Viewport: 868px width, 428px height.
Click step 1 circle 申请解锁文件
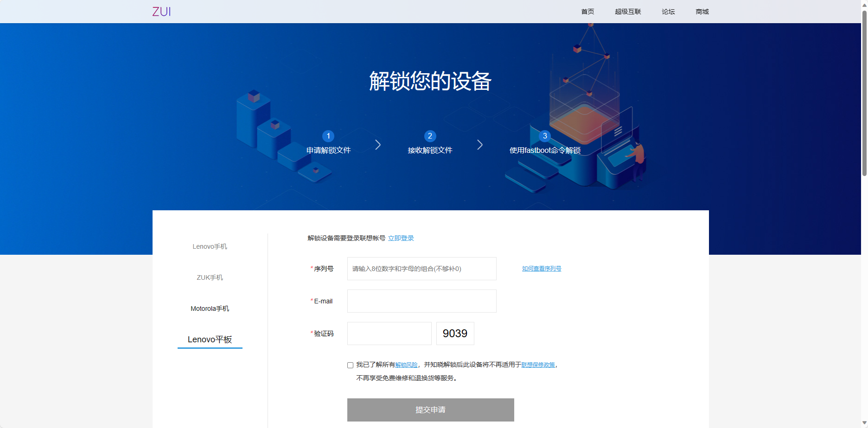click(x=328, y=136)
